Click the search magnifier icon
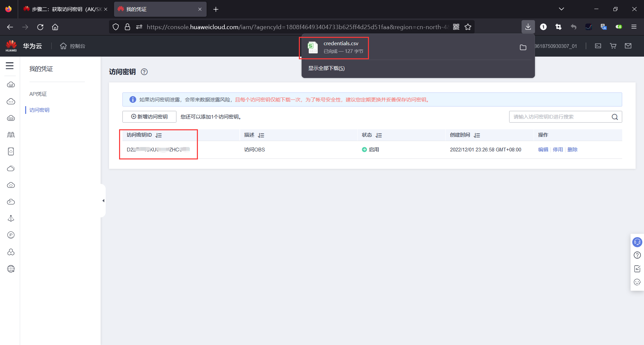 [x=615, y=117]
